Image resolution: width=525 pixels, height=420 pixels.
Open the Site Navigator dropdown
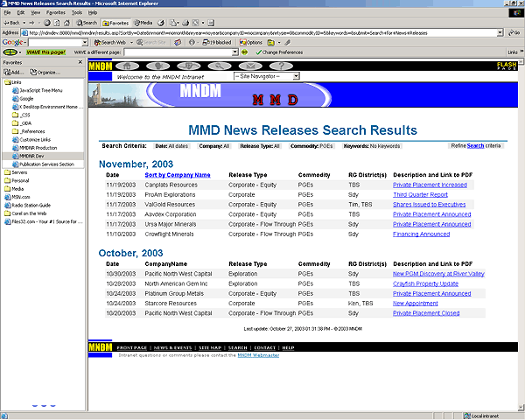click(x=267, y=76)
